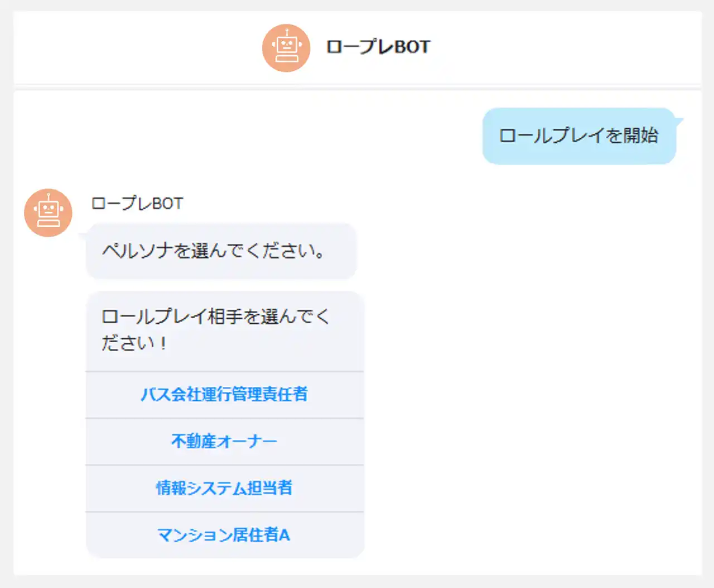Click the separator above the バス会社運行管理責任者 option
714x588 pixels.
pos(224,371)
